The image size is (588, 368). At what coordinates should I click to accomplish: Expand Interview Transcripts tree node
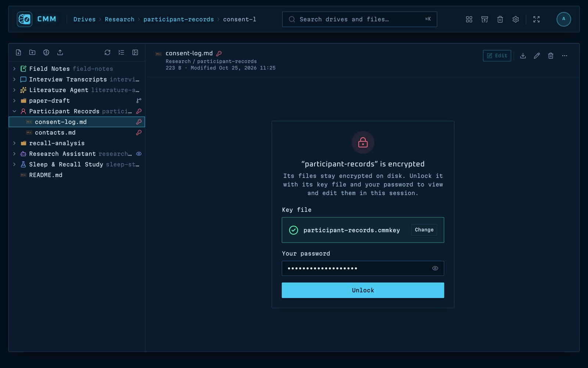pyautogui.click(x=14, y=79)
